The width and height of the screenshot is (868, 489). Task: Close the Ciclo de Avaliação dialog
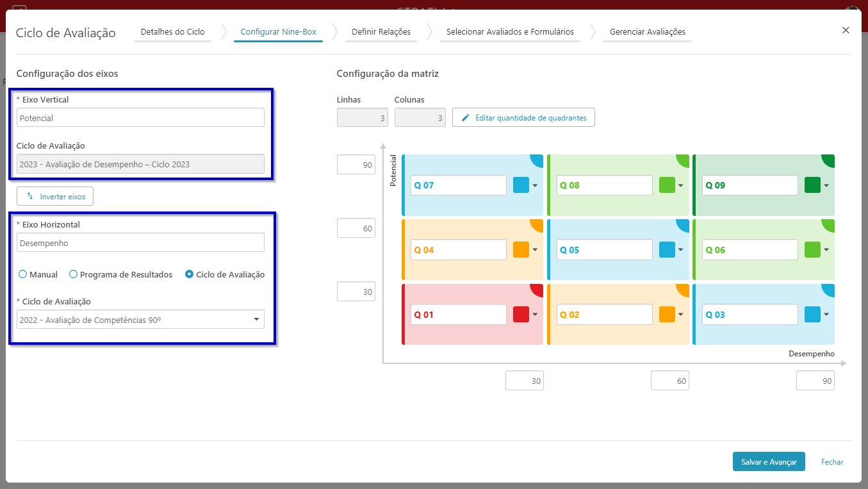[x=846, y=30]
